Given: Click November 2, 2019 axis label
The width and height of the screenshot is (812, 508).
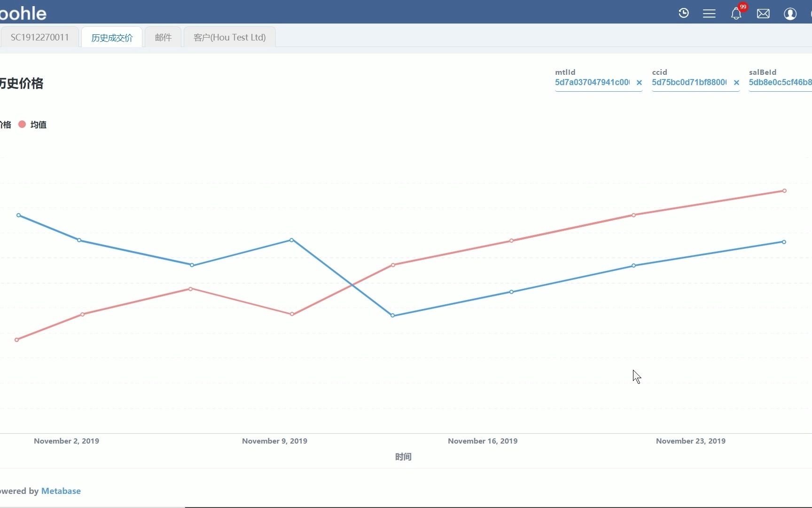Looking at the screenshot, I should click(66, 441).
